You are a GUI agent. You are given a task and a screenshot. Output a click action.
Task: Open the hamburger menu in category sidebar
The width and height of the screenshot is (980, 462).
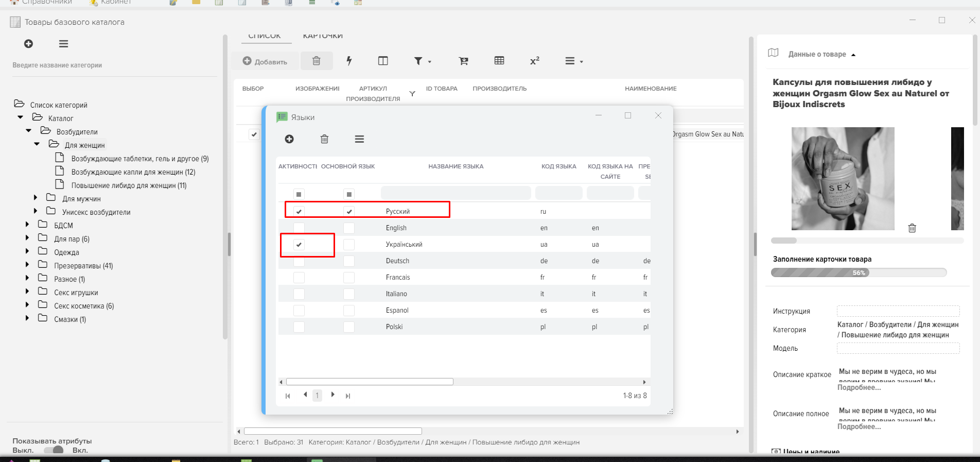coord(63,44)
